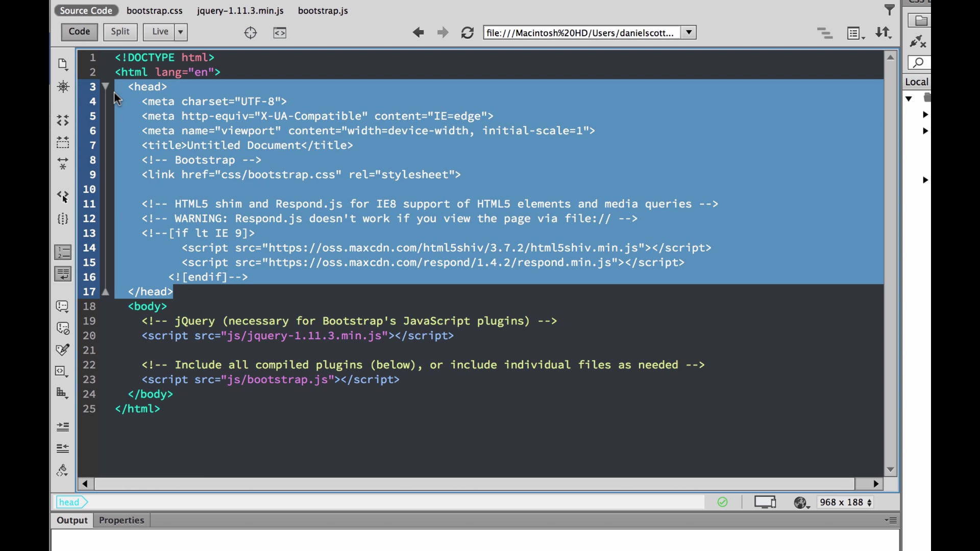Collapse the head block triangle on line 3

(x=105, y=86)
